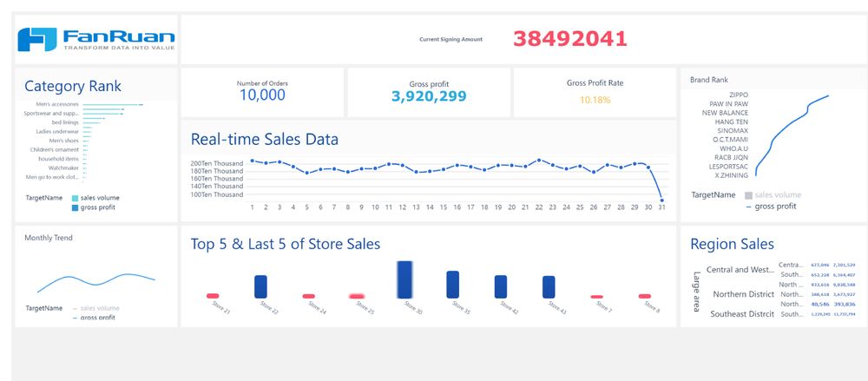Expand the Southeast District region row
This screenshot has height=381, width=868.
742,314
